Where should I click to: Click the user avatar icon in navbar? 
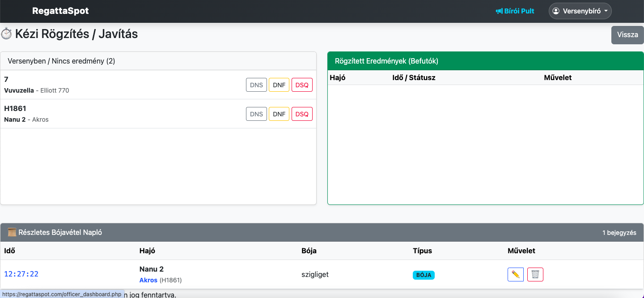tap(556, 11)
